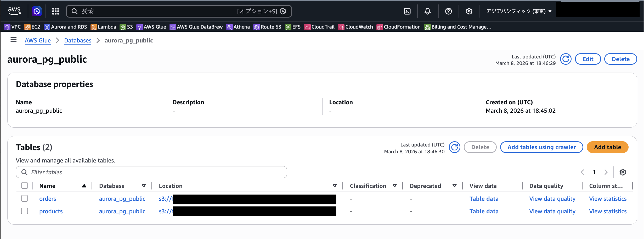Select the products table checkbox
The height and width of the screenshot is (239, 644).
click(x=25, y=211)
